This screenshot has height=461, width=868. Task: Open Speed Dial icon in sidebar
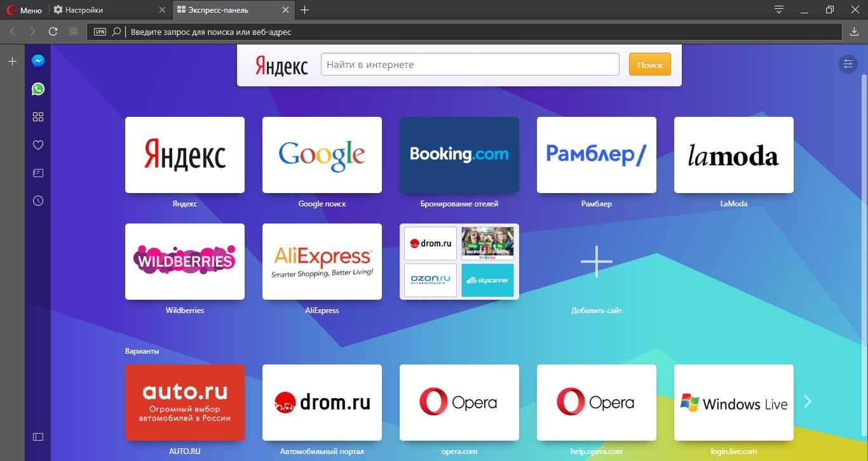[x=38, y=117]
